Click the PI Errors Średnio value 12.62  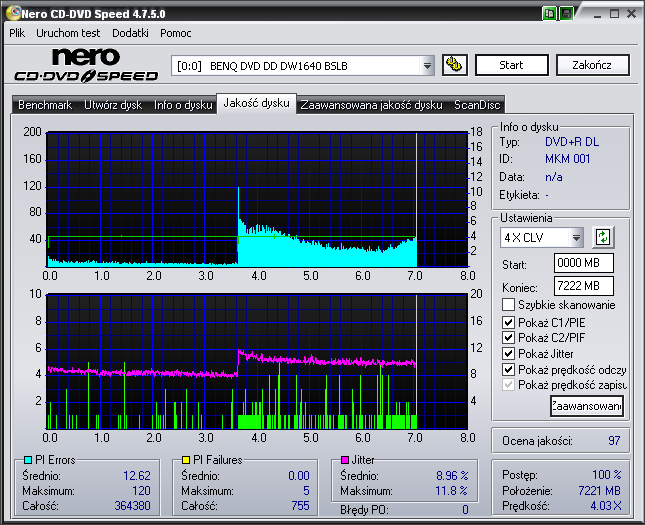click(x=137, y=476)
